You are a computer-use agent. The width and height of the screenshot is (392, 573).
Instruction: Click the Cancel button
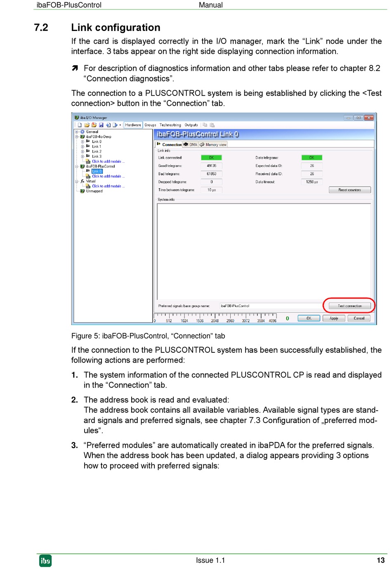pos(359,319)
